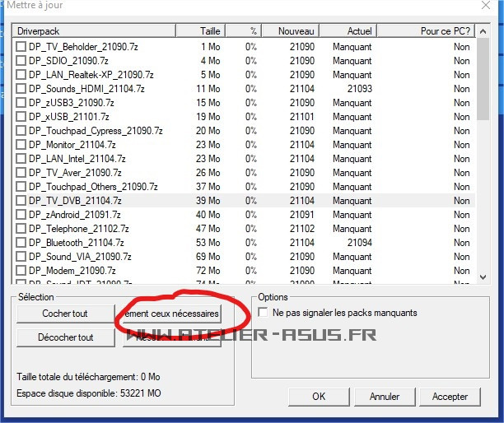The width and height of the screenshot is (504, 423).
Task: Enable the DP_Bluetooth_21104.7z checkbox
Action: [x=21, y=243]
